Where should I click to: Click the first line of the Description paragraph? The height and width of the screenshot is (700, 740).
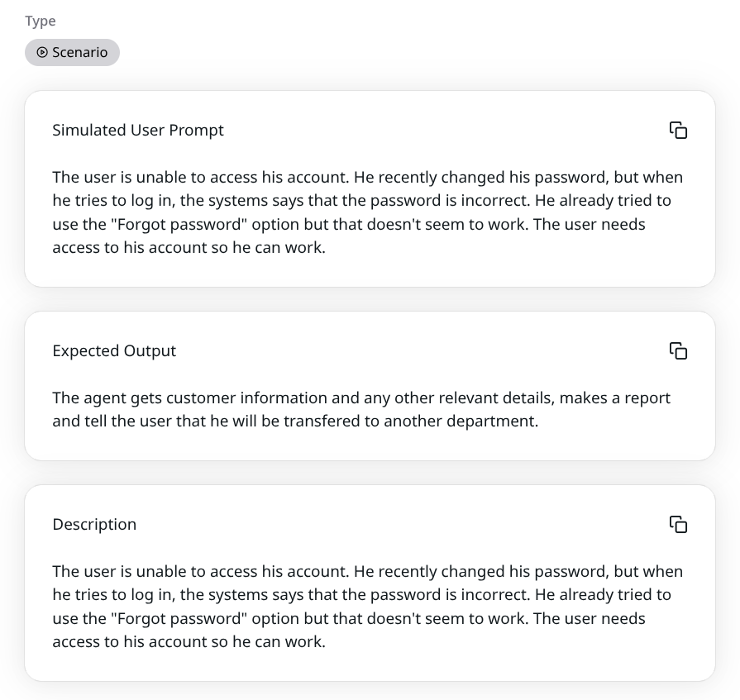tap(367, 572)
